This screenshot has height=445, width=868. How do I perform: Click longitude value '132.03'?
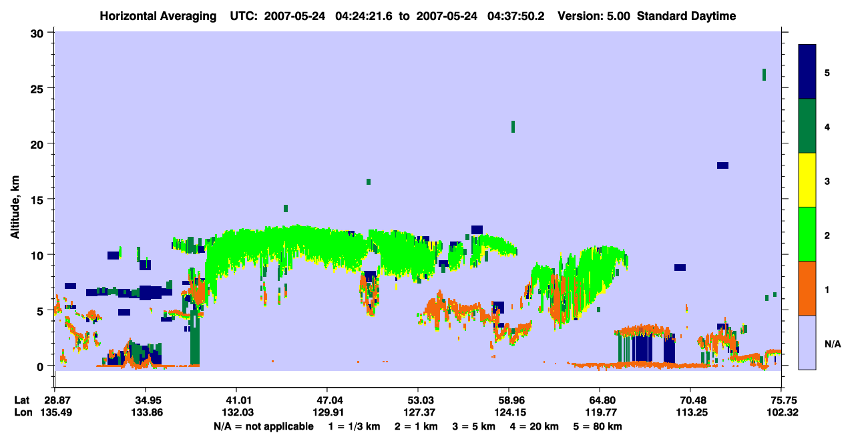[x=236, y=412]
